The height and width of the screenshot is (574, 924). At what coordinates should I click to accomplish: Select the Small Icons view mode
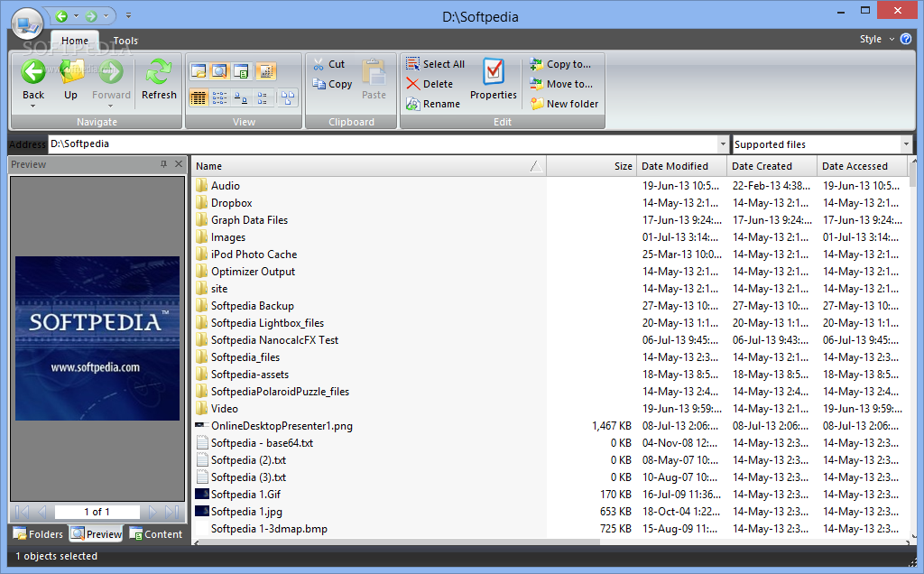pos(241,97)
